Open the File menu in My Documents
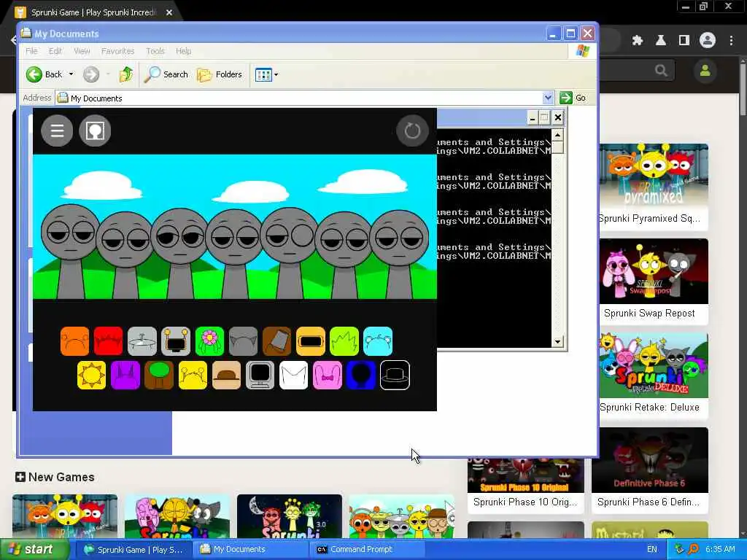The height and width of the screenshot is (560, 747). [x=31, y=51]
